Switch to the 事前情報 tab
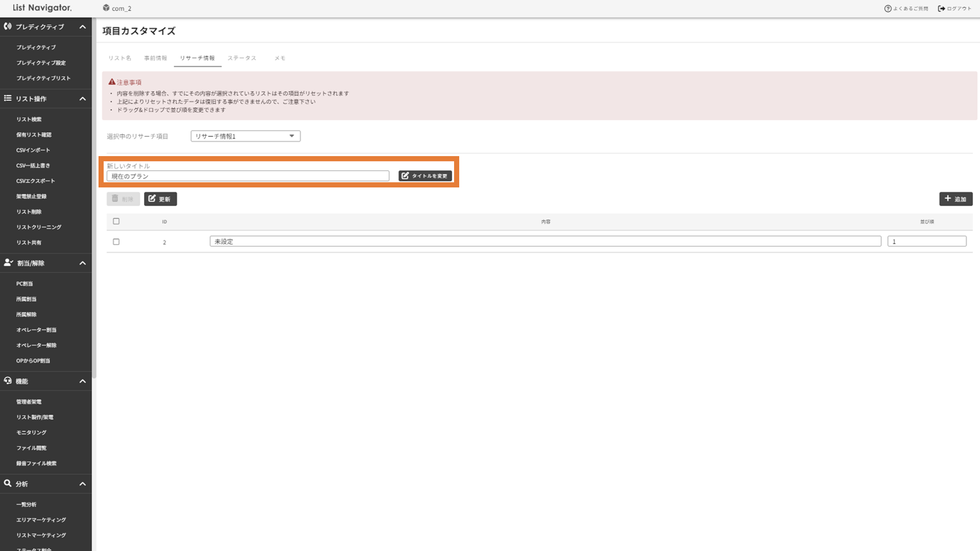This screenshot has width=980, height=551. click(155, 58)
